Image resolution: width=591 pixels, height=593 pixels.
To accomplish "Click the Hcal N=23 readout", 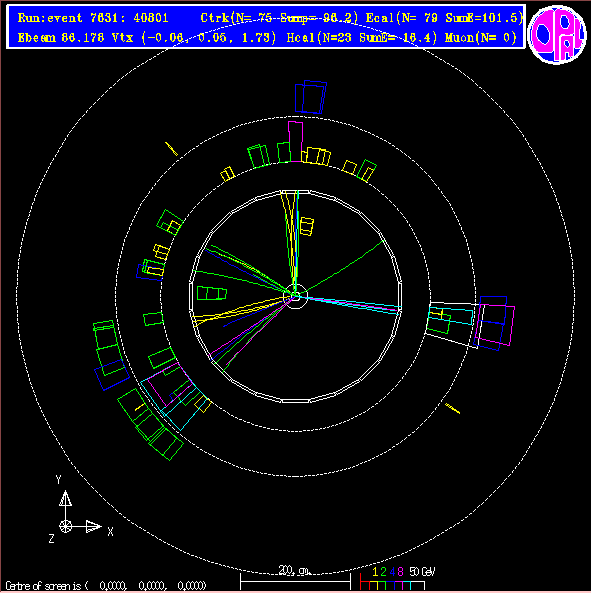I will coord(318,38).
